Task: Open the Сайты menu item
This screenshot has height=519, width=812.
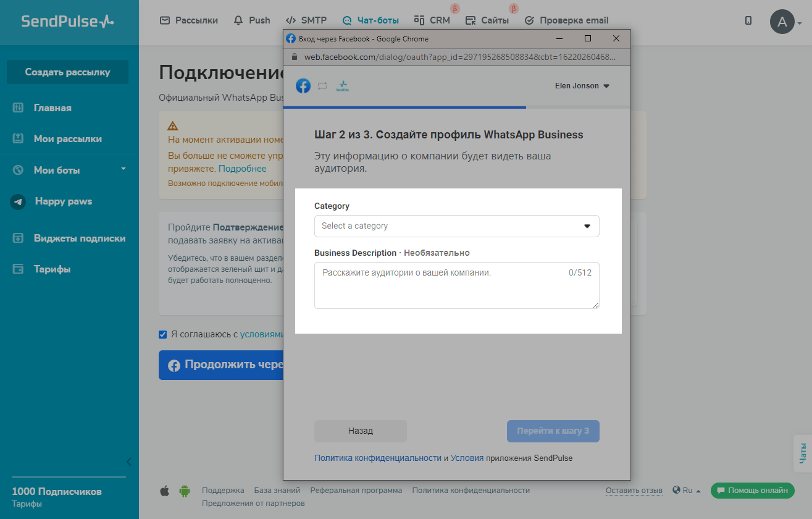Action: [x=487, y=20]
